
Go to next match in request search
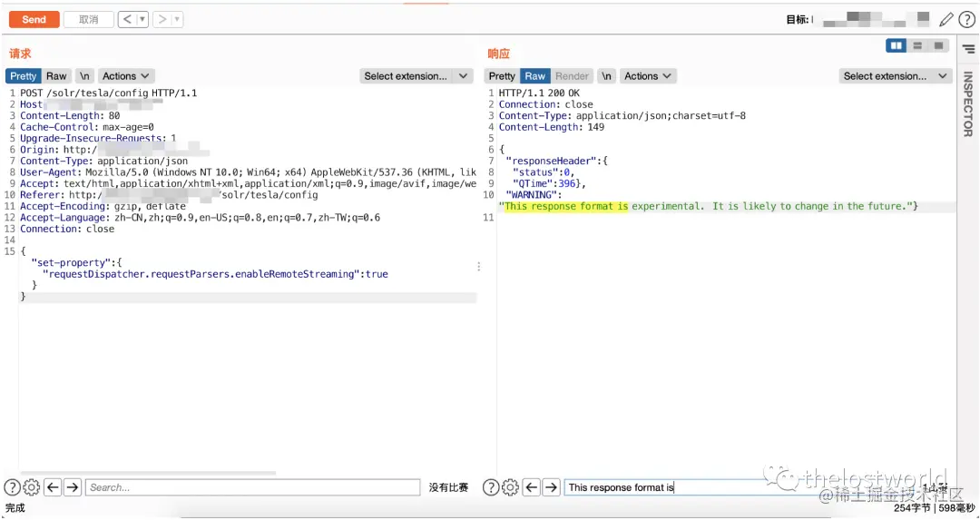(x=73, y=487)
